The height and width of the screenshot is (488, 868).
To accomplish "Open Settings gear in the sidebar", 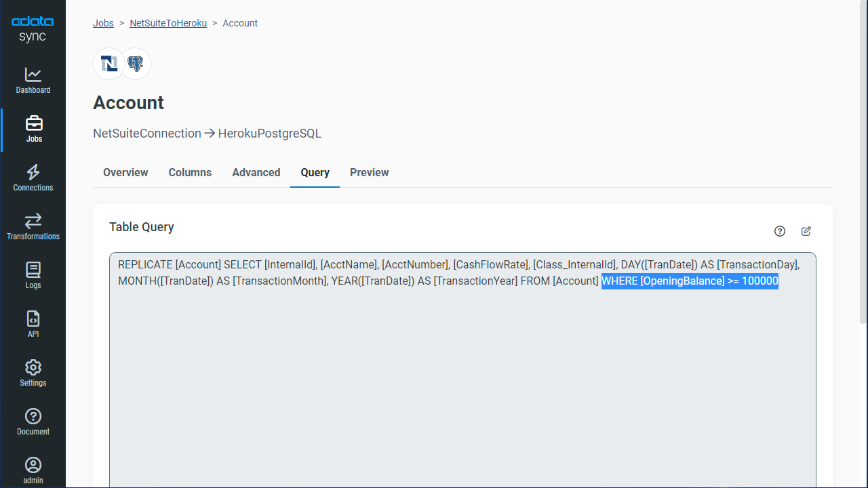I will pyautogui.click(x=33, y=373).
